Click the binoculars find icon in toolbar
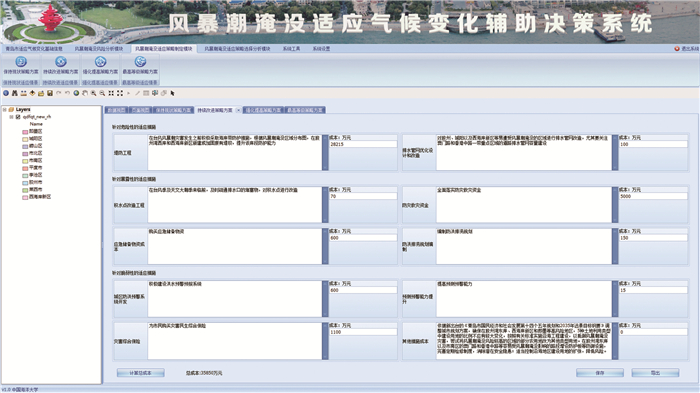 coord(15,93)
